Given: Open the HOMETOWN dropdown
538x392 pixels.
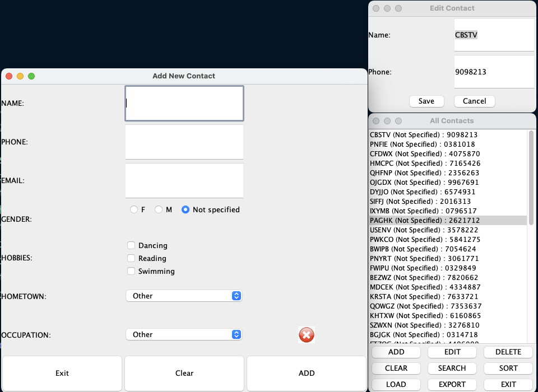Looking at the screenshot, I should (x=184, y=296).
